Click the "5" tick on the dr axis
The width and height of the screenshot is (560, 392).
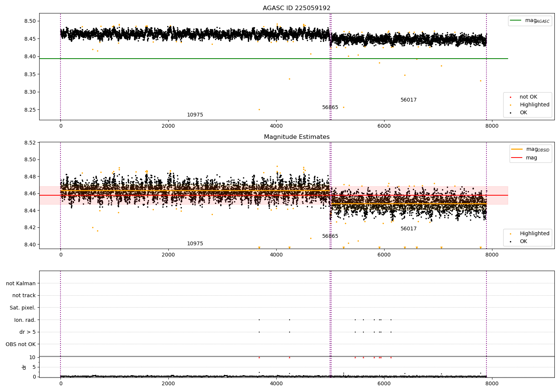[34, 367]
